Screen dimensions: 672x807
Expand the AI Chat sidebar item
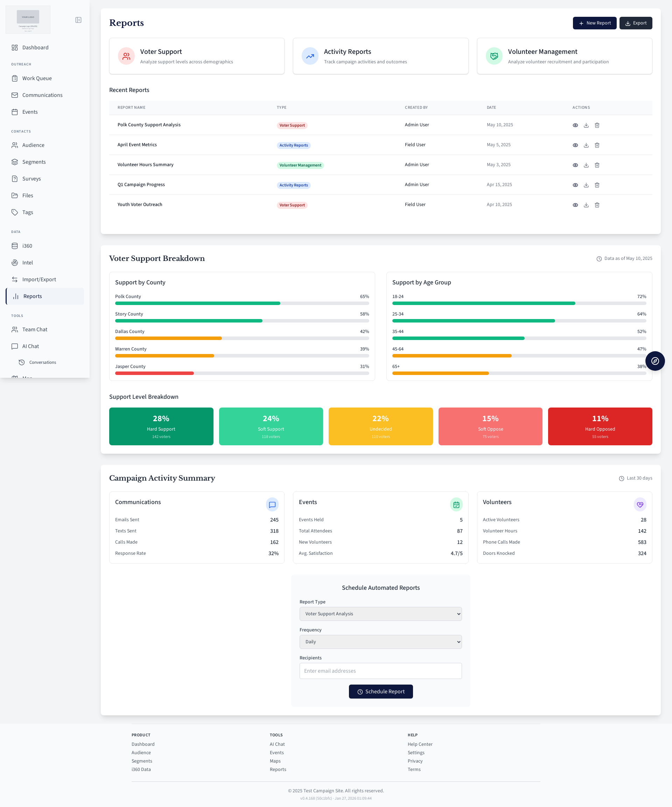tap(31, 346)
